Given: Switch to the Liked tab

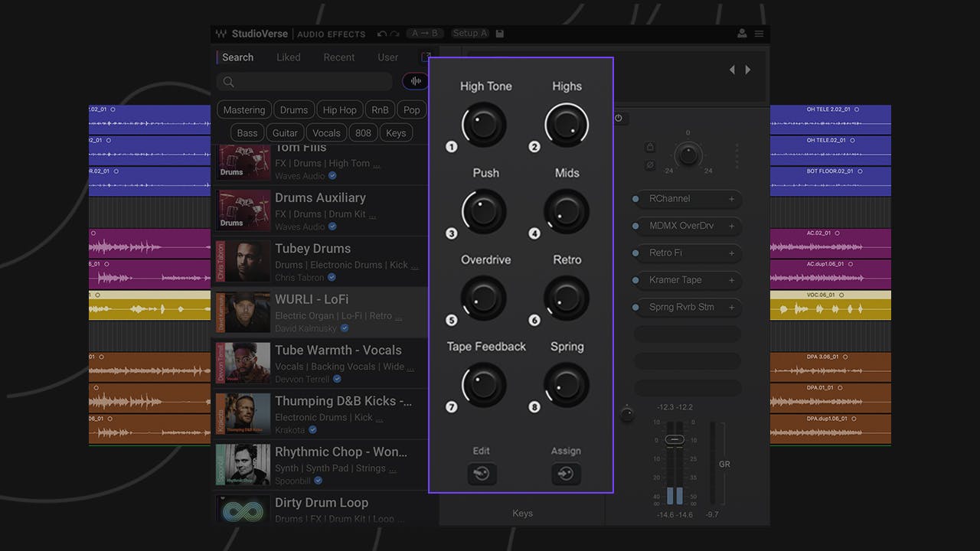Looking at the screenshot, I should tap(289, 57).
